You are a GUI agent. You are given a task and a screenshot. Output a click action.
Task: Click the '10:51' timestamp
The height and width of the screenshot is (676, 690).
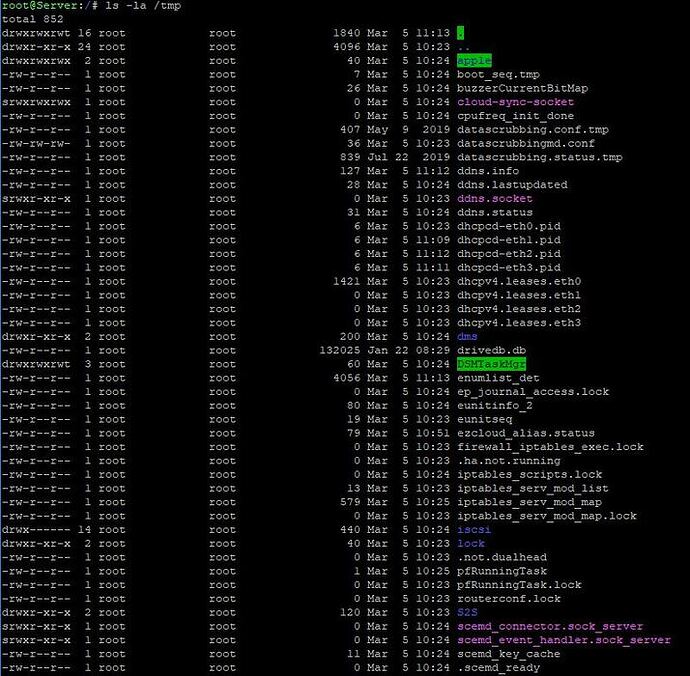pyautogui.click(x=433, y=434)
